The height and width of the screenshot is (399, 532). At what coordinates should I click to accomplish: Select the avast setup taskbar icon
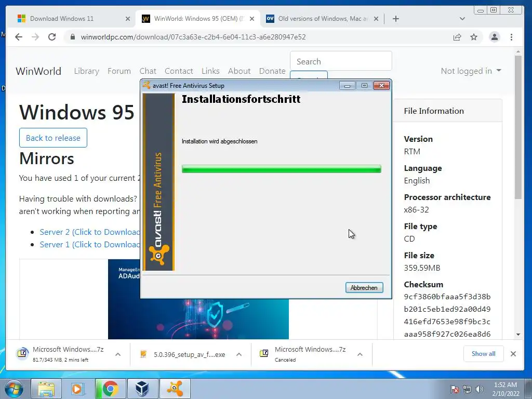[x=175, y=389]
